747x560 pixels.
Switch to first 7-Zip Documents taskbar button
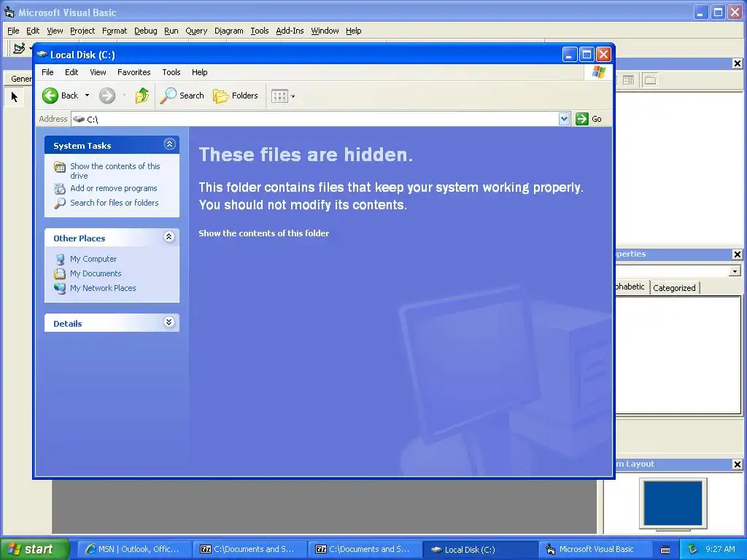click(x=248, y=550)
